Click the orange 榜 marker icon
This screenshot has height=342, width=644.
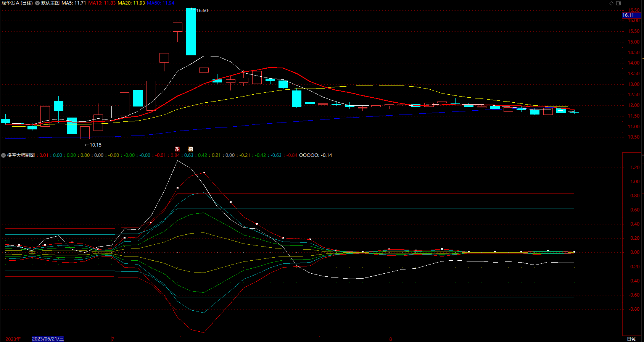pos(190,149)
